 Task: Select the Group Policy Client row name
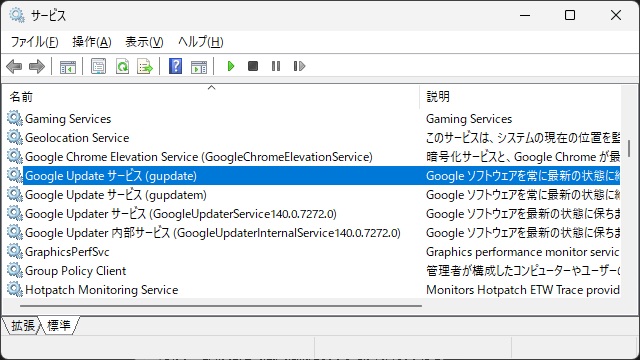coord(76,271)
